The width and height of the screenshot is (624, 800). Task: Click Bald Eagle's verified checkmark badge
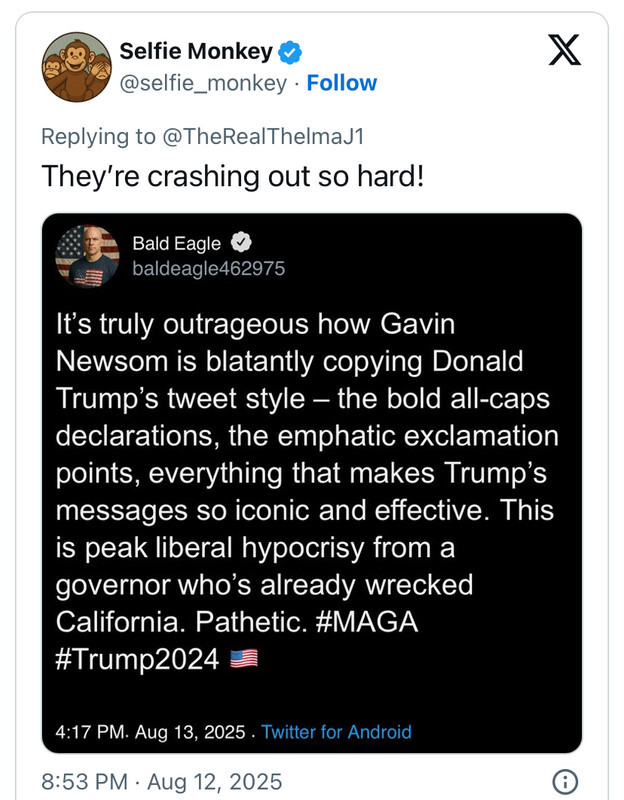(241, 242)
